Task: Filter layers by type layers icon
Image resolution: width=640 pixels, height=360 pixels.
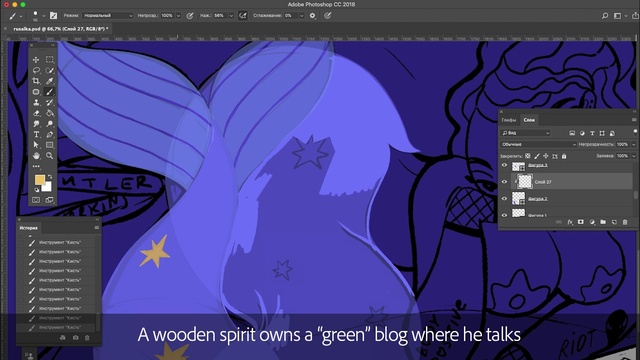Action: [x=592, y=133]
